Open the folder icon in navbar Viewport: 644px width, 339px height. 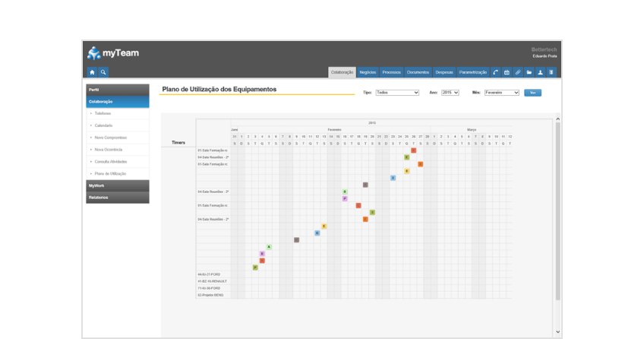529,72
